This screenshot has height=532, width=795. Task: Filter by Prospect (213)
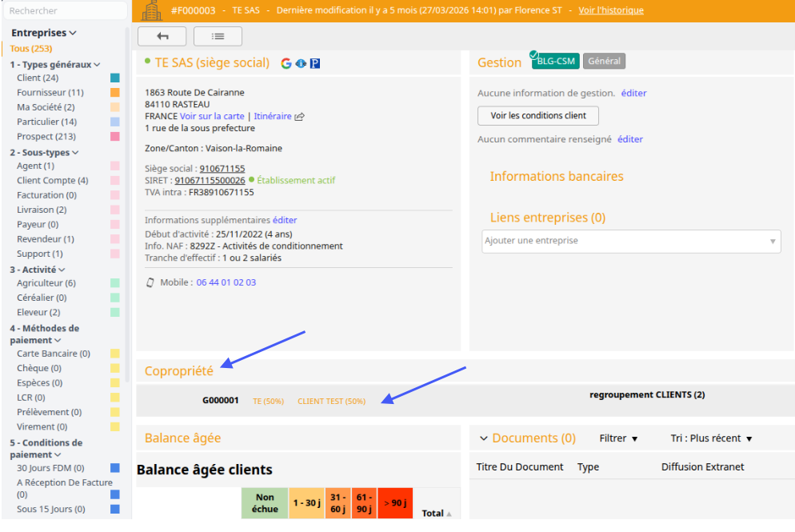46,137
